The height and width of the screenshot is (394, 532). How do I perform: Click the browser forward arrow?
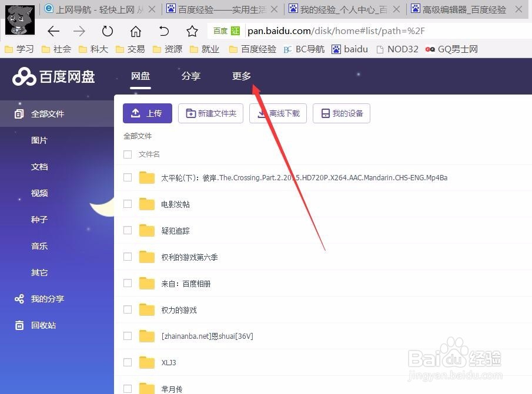click(x=79, y=31)
